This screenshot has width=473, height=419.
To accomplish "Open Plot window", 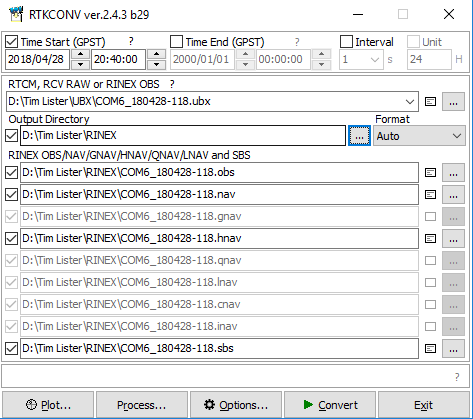I will point(48,405).
